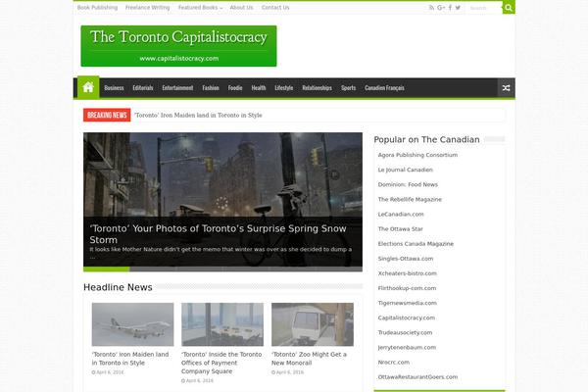The image size is (588, 392).
Task: Open the Facebook icon in top bar
Action: pos(450,8)
